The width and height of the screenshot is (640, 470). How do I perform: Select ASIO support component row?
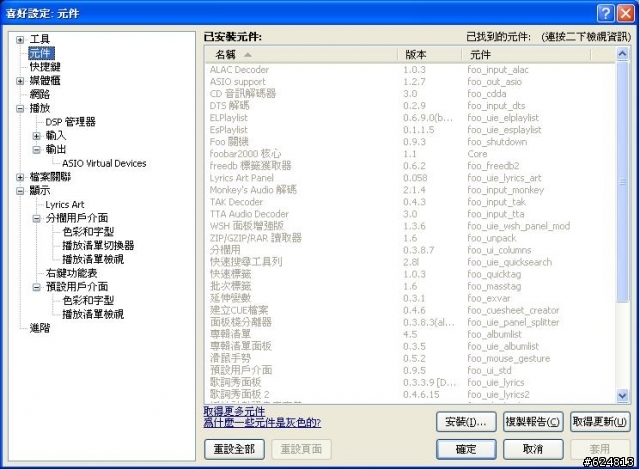[410, 82]
